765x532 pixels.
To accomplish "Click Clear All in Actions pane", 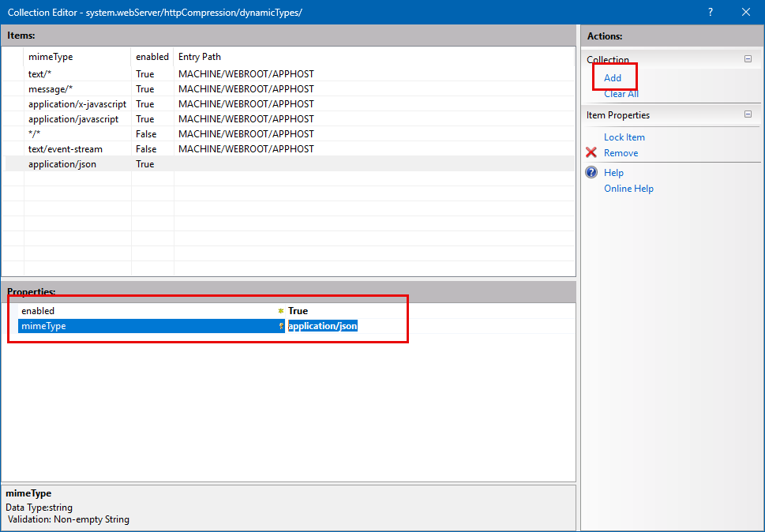I will click(621, 94).
